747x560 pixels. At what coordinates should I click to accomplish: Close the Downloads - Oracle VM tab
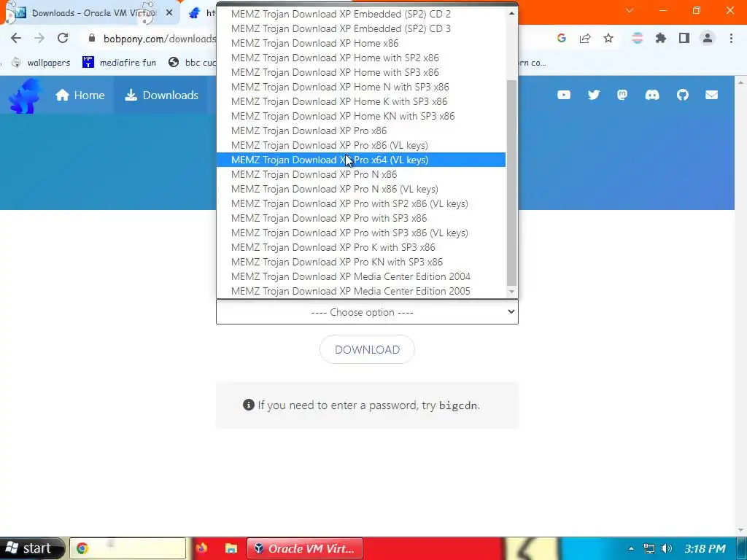[x=169, y=13]
